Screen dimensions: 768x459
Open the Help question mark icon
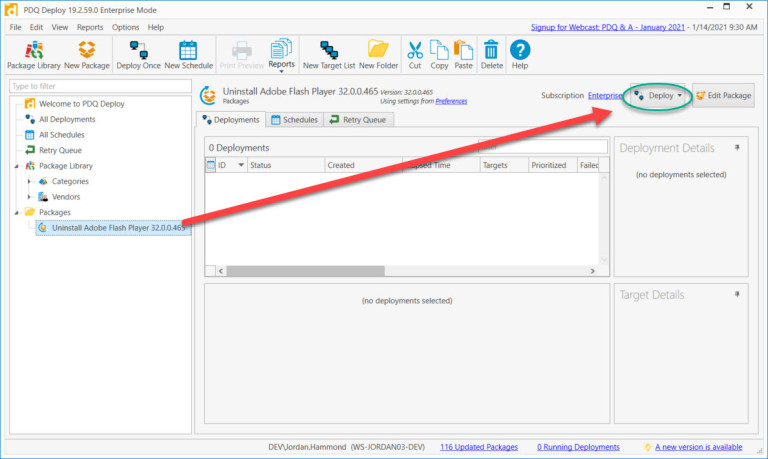(520, 55)
